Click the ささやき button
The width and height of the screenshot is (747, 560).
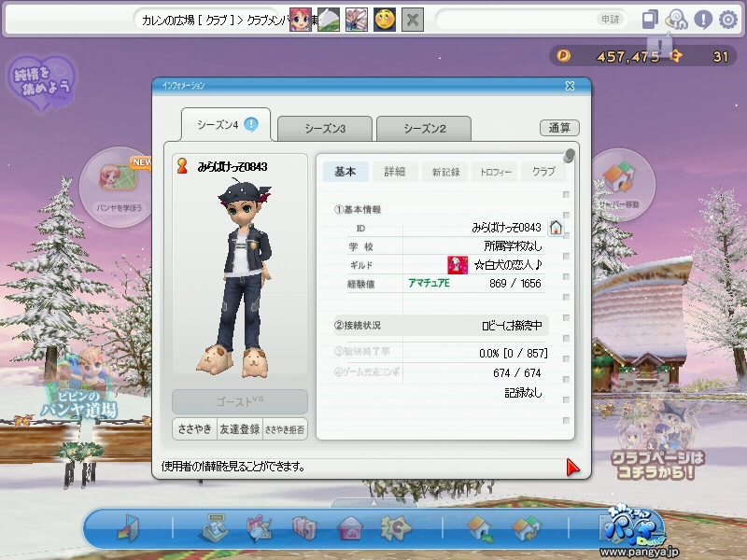pos(194,429)
